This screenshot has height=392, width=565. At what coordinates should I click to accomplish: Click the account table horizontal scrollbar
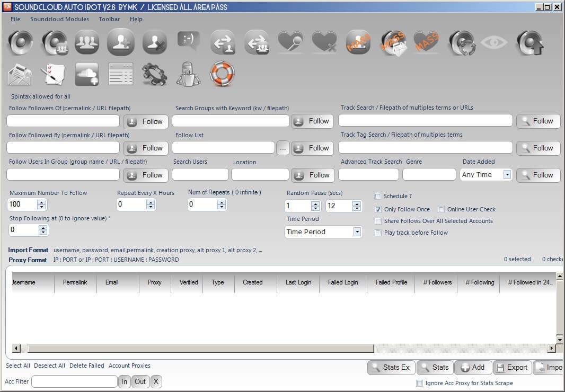(x=201, y=349)
